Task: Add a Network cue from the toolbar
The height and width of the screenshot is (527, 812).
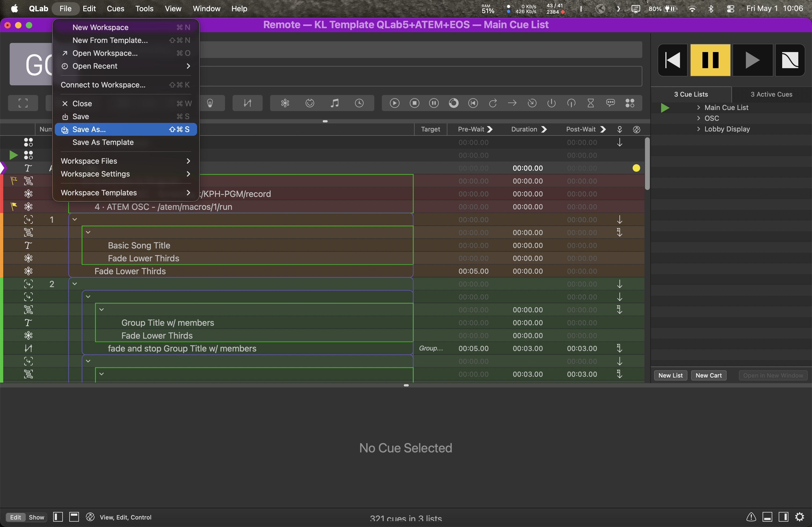Action: coord(285,103)
